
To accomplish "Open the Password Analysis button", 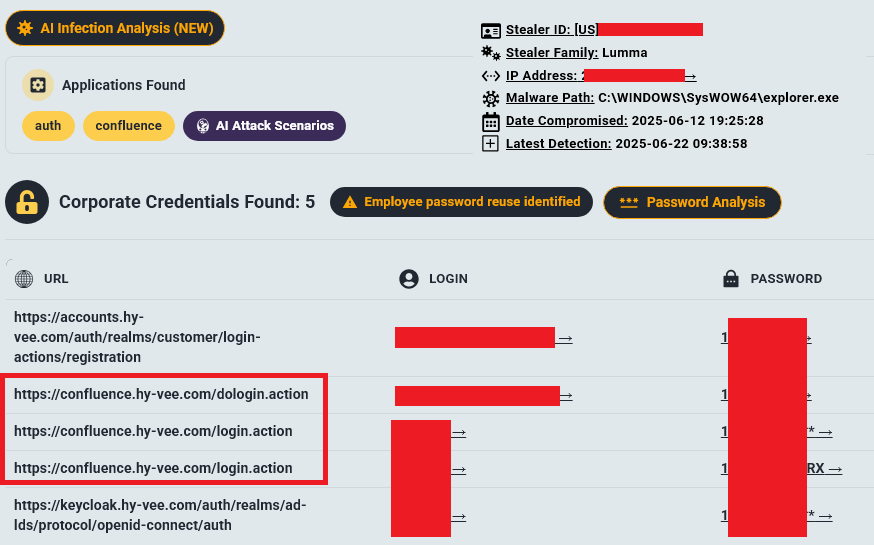I will pos(692,202).
